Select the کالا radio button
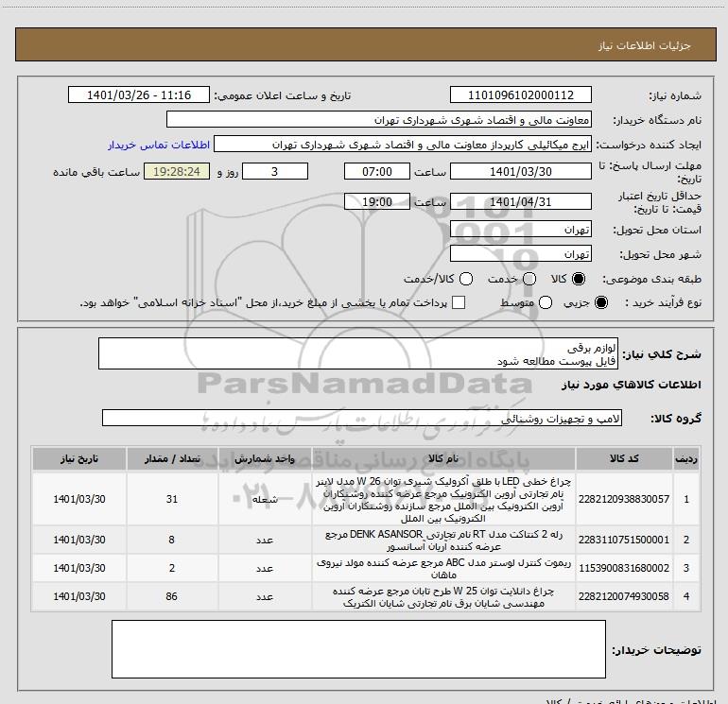This screenshot has height=704, width=728. 579,279
